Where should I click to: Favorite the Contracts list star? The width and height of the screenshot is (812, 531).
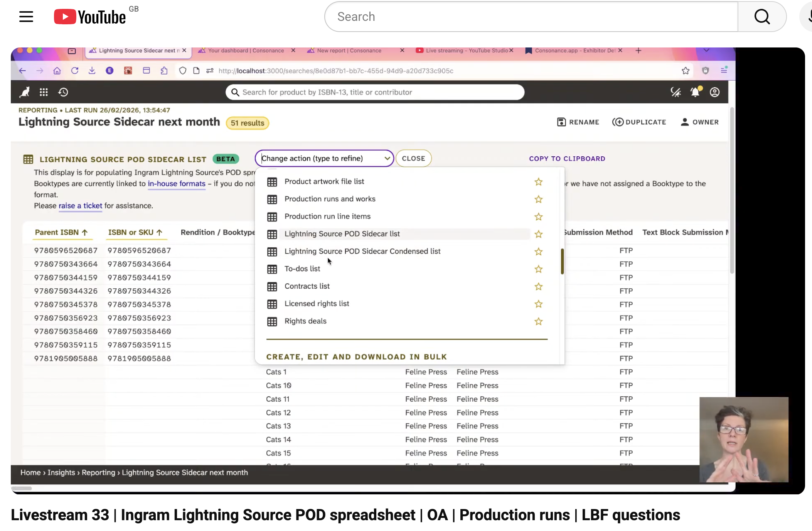(x=539, y=286)
